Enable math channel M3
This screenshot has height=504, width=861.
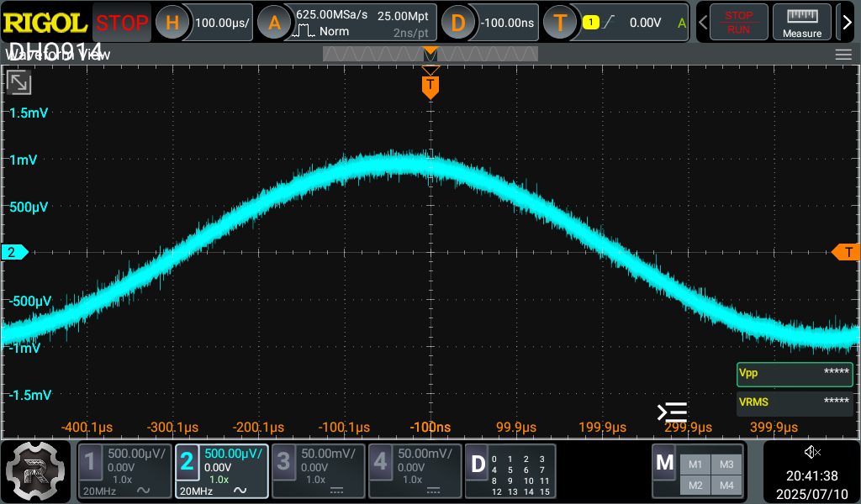pyautogui.click(x=726, y=465)
